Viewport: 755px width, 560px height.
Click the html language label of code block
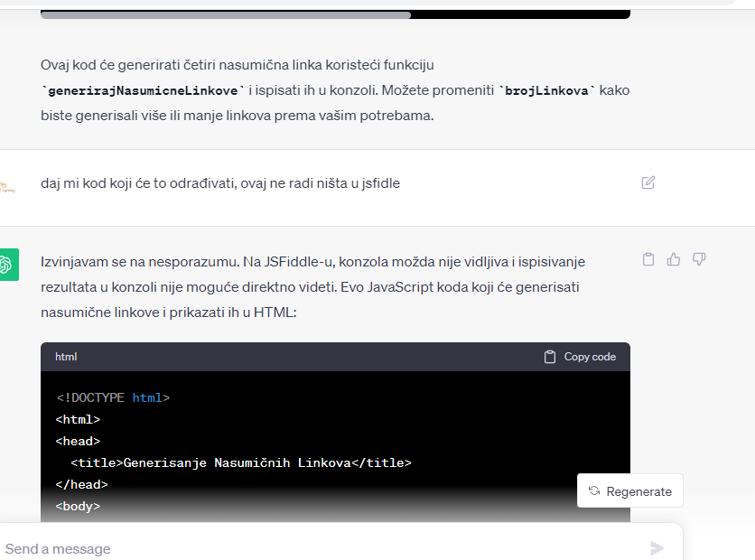(x=66, y=357)
